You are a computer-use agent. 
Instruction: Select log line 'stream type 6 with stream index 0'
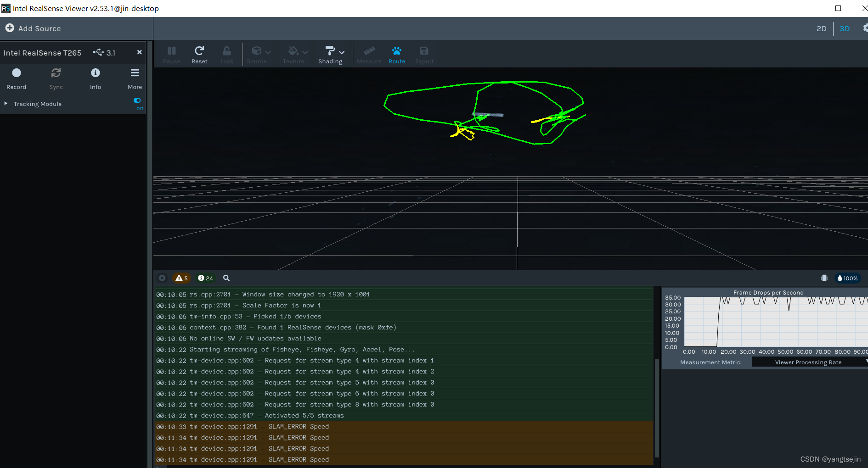(x=404, y=394)
